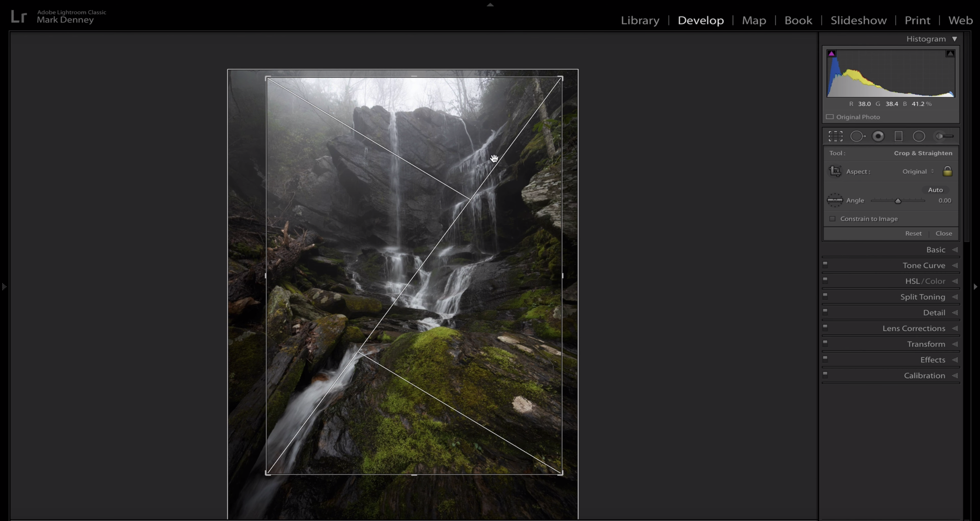Click the Auto straighten button
980x521 pixels.
936,190
